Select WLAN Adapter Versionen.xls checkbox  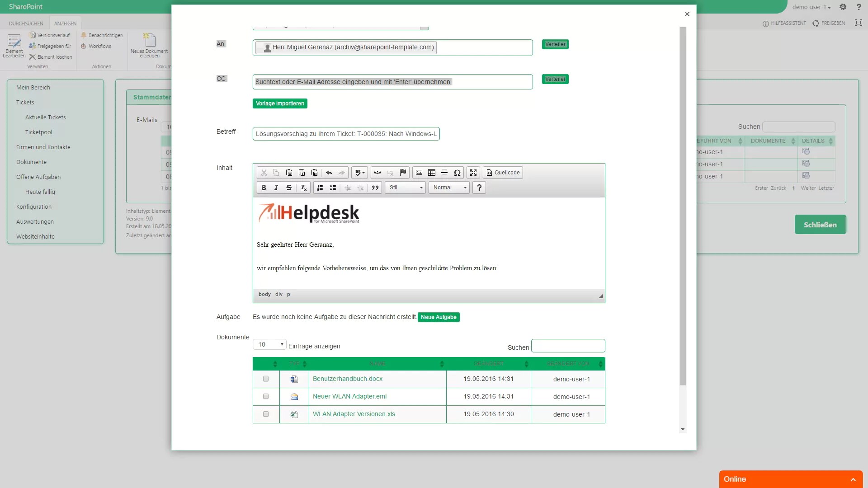pos(266,414)
